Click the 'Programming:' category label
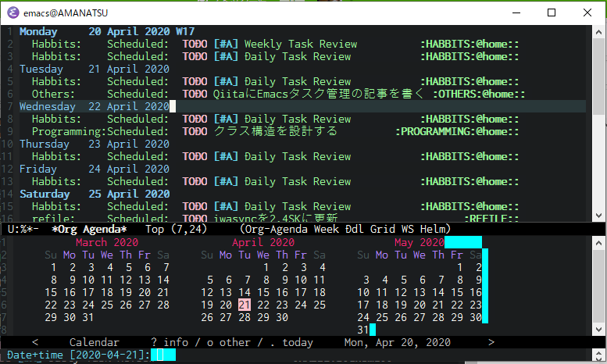The height and width of the screenshot is (364, 607). click(x=69, y=131)
